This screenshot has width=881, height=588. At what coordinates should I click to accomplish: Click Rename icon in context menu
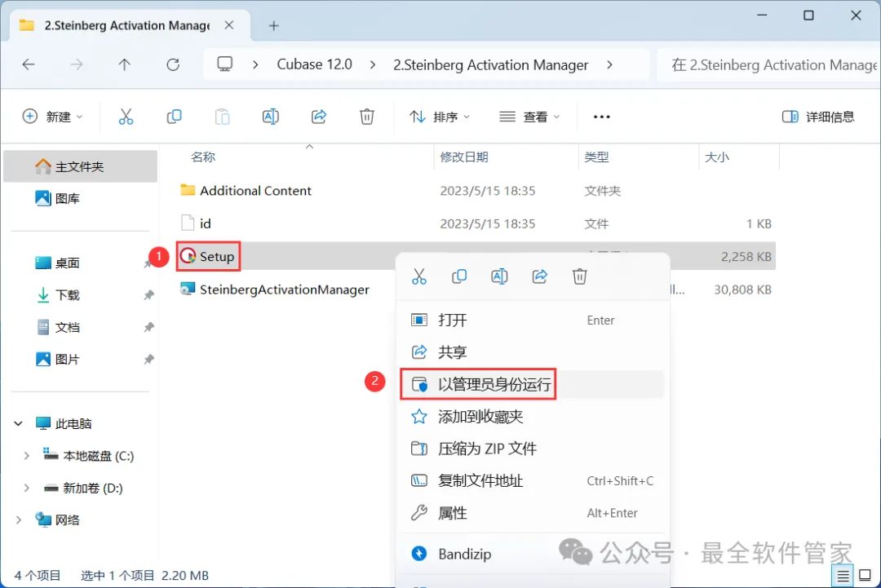(x=499, y=276)
